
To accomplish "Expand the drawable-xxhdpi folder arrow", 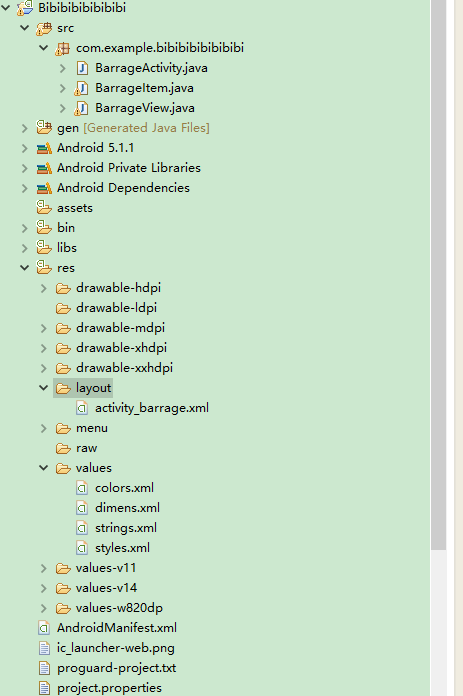I will pos(44,368).
